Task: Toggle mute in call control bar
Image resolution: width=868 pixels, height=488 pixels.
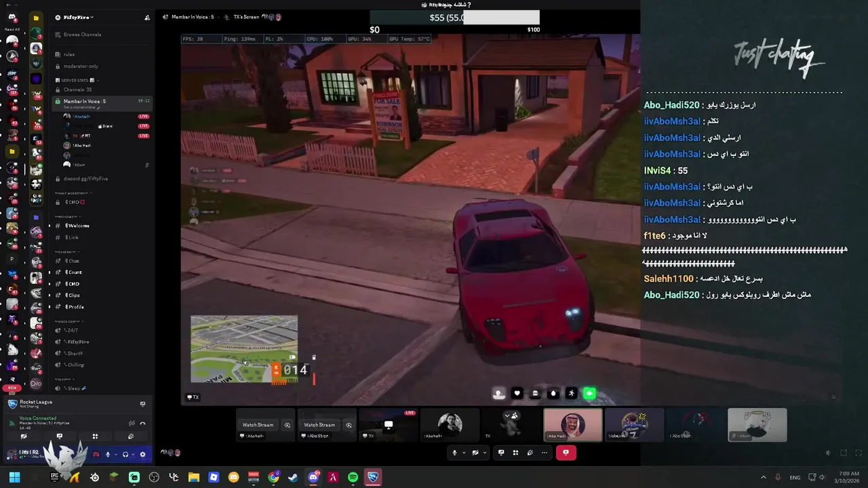Action: pos(455,453)
